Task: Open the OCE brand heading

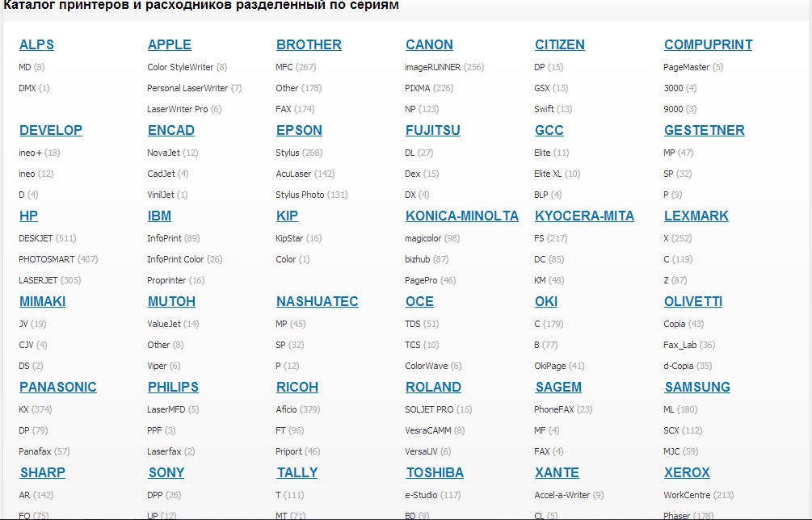Action: click(419, 302)
